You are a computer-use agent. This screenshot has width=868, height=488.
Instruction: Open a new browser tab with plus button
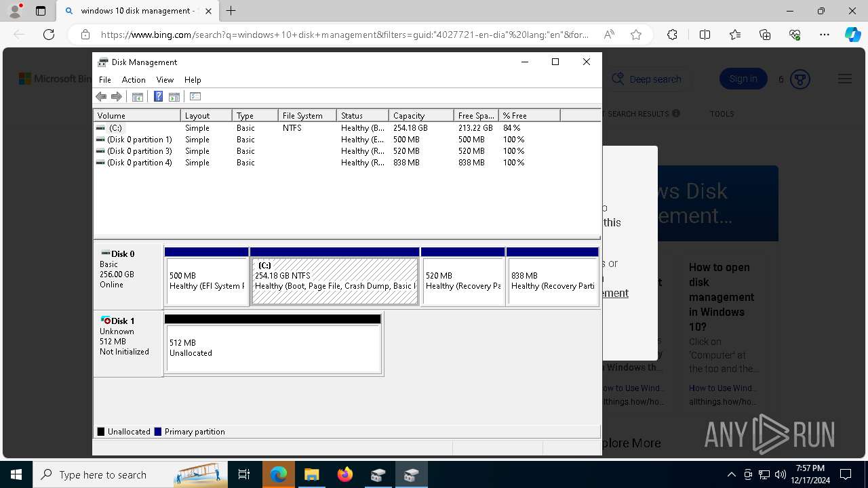click(x=231, y=11)
